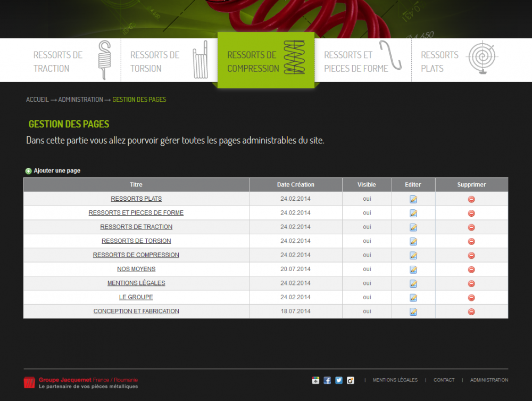This screenshot has width=532, height=401.
Task: Edit the RESSORTS PLATS page
Action: click(x=413, y=199)
